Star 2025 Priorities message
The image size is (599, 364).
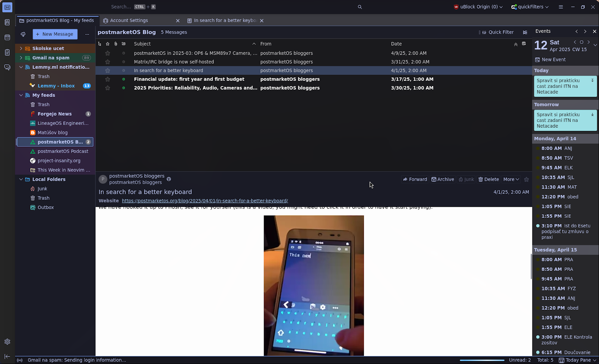click(x=108, y=88)
